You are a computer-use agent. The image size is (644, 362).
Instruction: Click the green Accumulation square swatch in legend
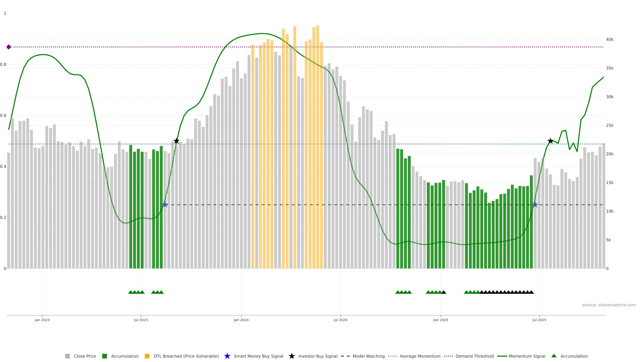(104, 356)
